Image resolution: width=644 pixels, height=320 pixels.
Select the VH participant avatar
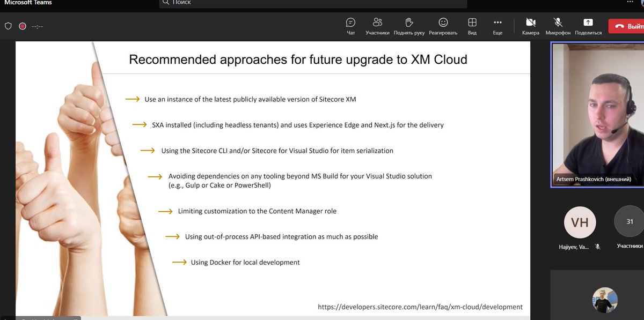tap(580, 222)
